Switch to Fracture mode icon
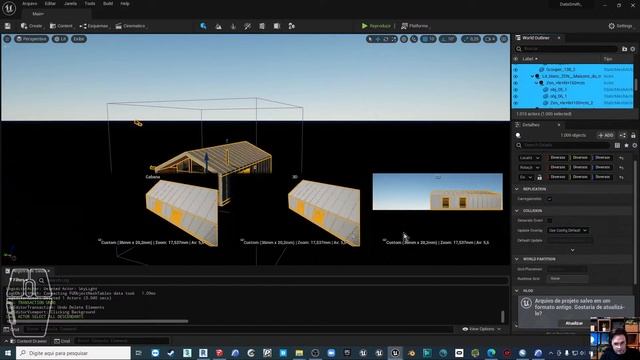The height and width of the screenshot is (360, 640). point(277,26)
